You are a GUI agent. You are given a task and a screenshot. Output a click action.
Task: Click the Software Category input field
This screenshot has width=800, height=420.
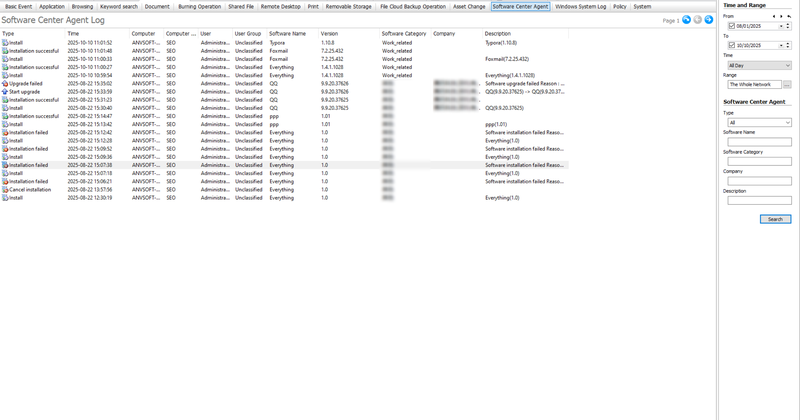click(759, 161)
